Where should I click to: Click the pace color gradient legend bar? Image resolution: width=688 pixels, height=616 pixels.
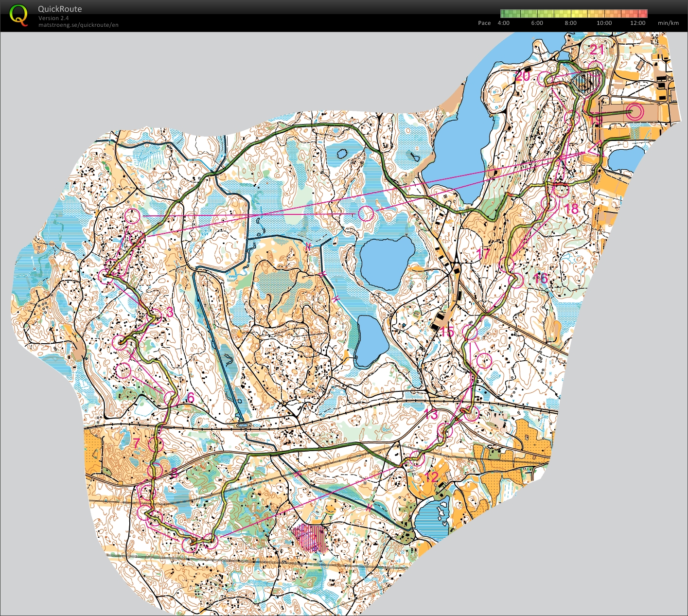574,14
